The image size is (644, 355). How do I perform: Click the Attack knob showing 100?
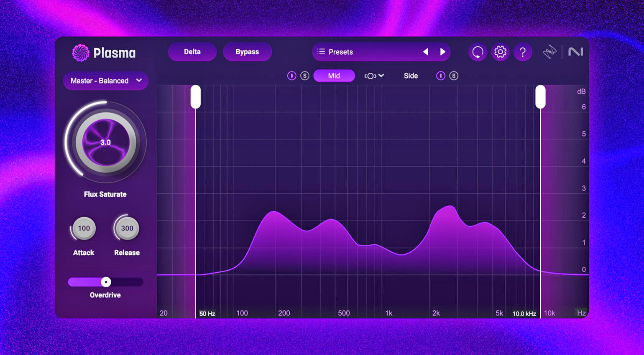(84, 228)
